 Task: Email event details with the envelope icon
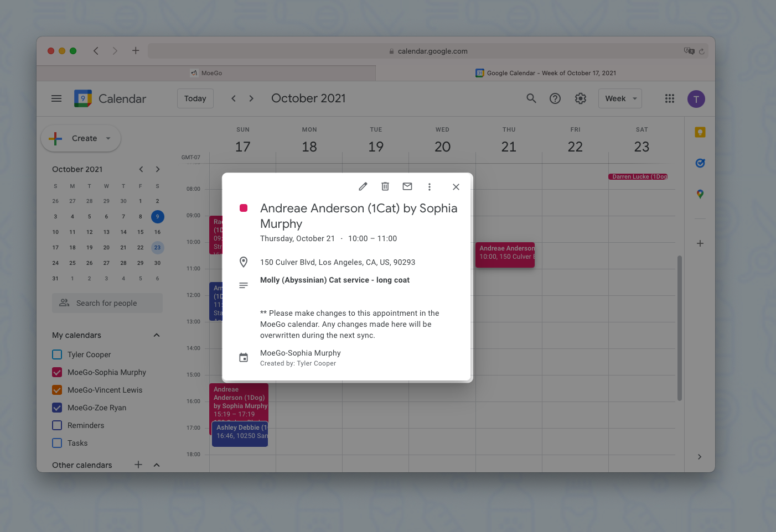tap(407, 187)
